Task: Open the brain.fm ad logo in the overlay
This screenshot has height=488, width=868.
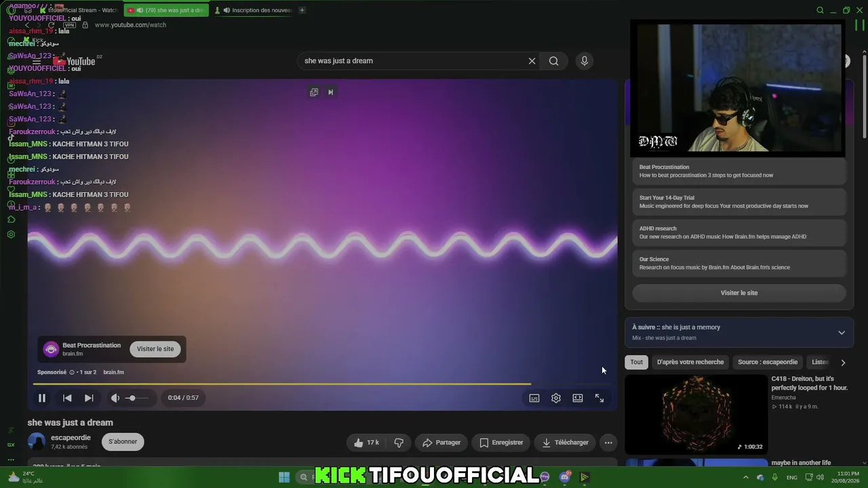Action: (51, 349)
